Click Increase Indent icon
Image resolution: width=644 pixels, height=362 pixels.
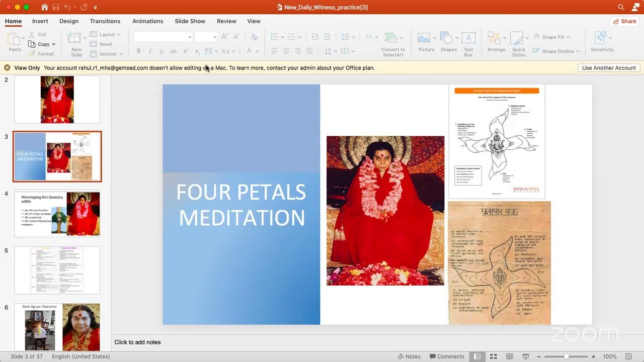[x=327, y=37]
